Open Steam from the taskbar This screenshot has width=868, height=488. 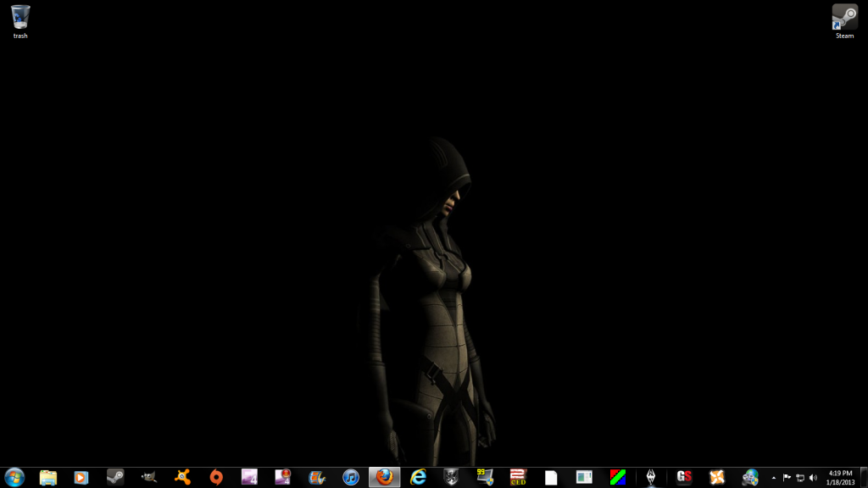[115, 477]
